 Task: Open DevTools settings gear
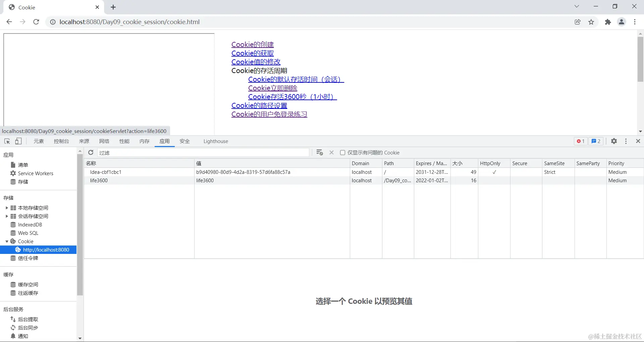click(x=614, y=141)
